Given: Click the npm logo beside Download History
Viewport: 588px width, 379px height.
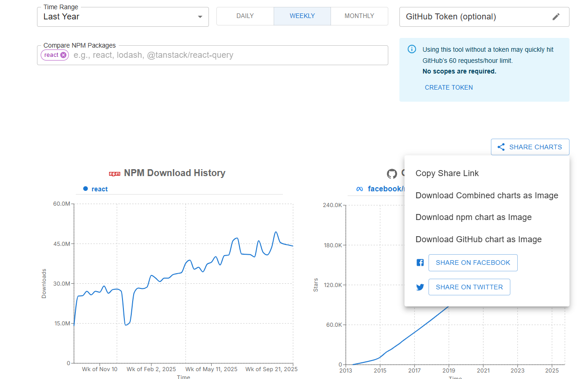Looking at the screenshot, I should click(115, 174).
